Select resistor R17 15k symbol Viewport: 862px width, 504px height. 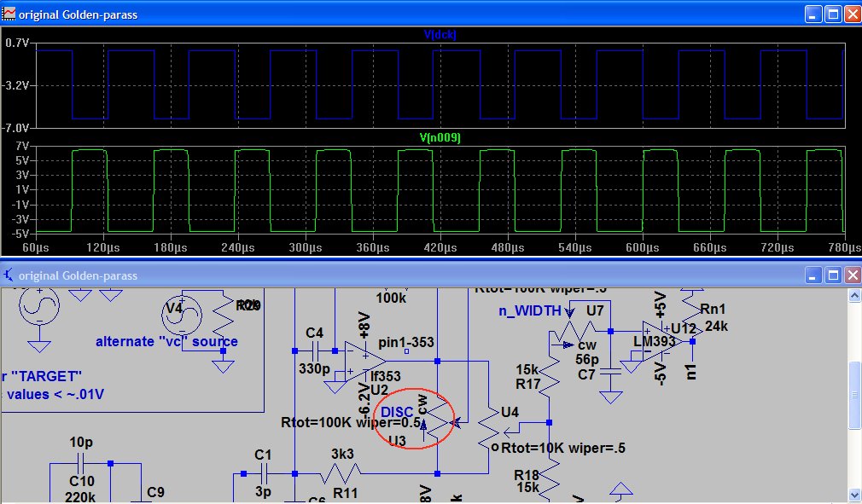pyautogui.click(x=549, y=376)
